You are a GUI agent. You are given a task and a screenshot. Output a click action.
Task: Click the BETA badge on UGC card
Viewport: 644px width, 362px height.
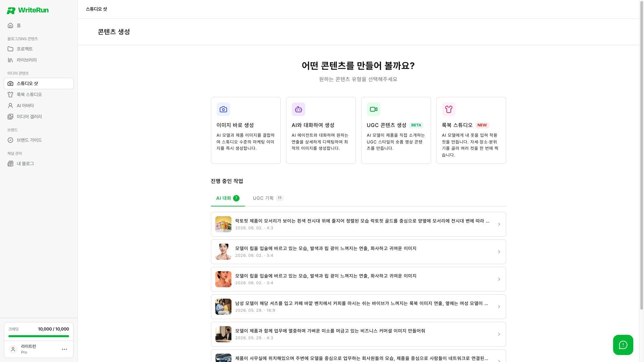pos(416,125)
